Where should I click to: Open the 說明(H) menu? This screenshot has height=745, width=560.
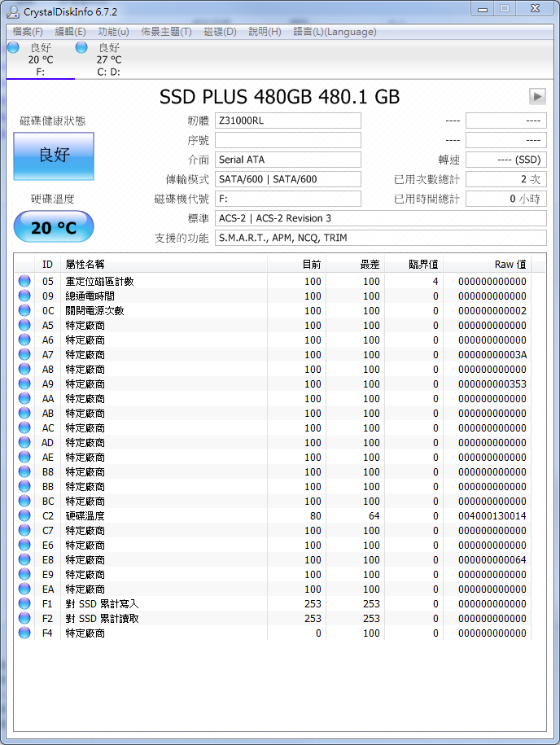pos(265,32)
